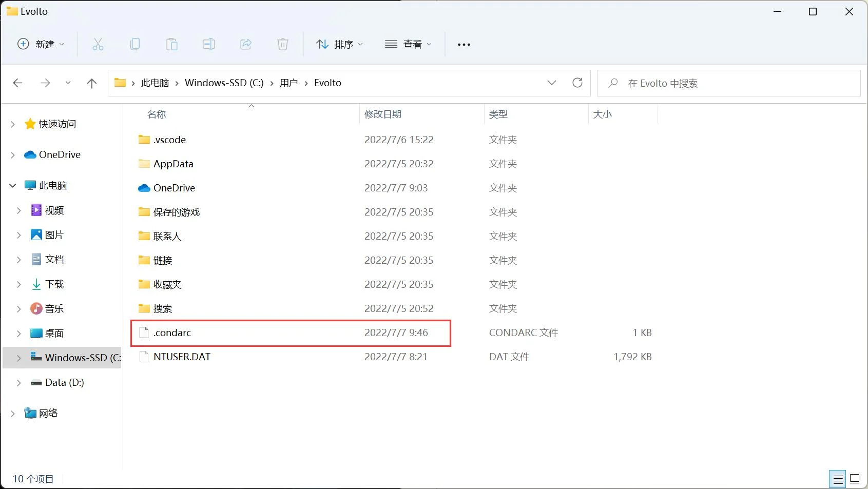The width and height of the screenshot is (868, 489).
Task: Open the 新建 (New) dropdown
Action: pos(41,45)
